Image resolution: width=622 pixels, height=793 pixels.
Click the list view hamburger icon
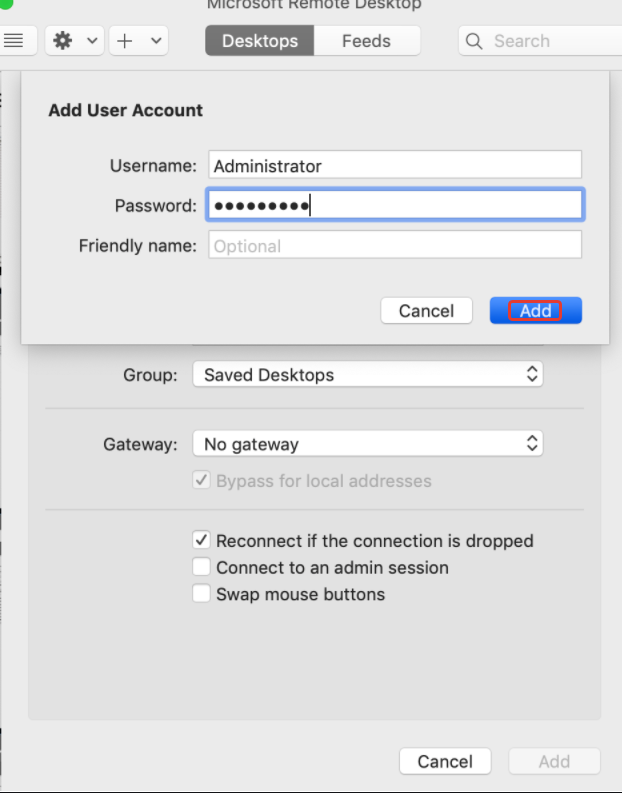point(14,41)
